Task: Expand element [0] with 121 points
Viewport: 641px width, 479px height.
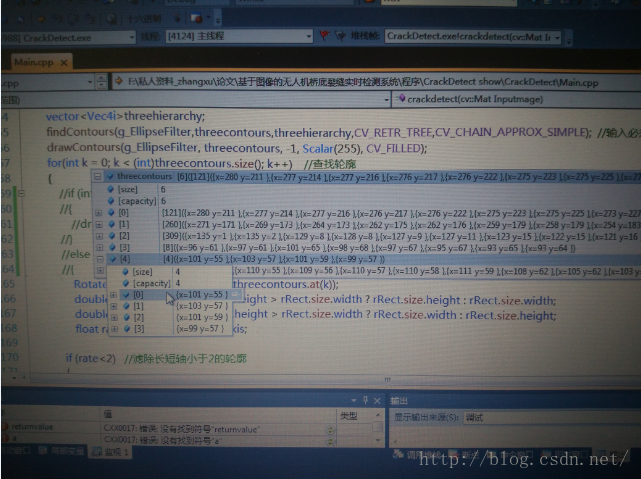Action: click(x=99, y=213)
